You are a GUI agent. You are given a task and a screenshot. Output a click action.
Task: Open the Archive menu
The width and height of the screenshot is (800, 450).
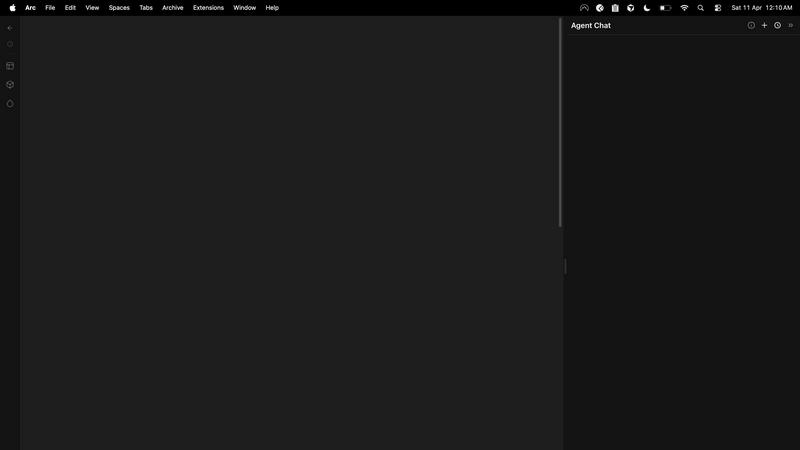[x=173, y=8]
